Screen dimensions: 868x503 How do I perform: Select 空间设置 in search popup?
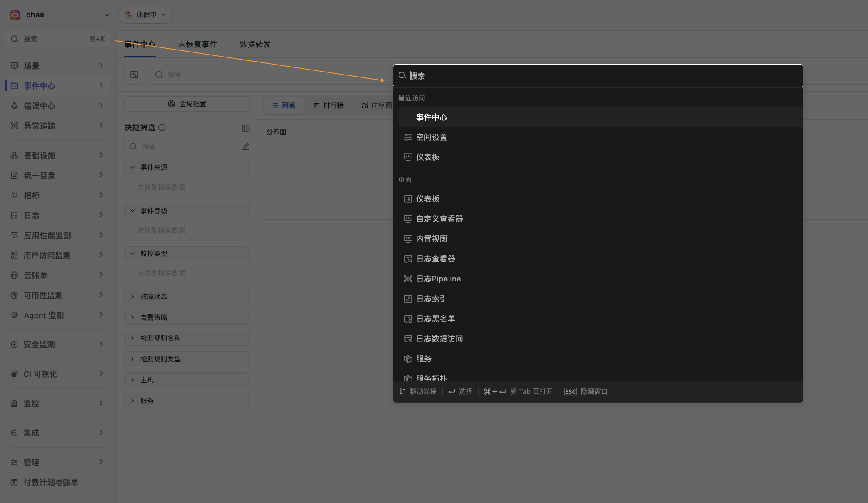pyautogui.click(x=600, y=137)
